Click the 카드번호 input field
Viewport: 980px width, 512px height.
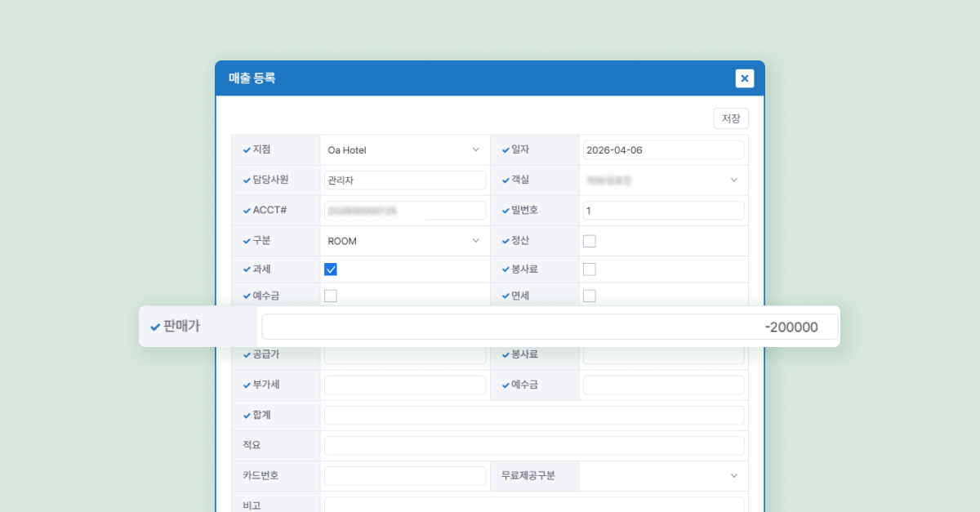pos(405,475)
